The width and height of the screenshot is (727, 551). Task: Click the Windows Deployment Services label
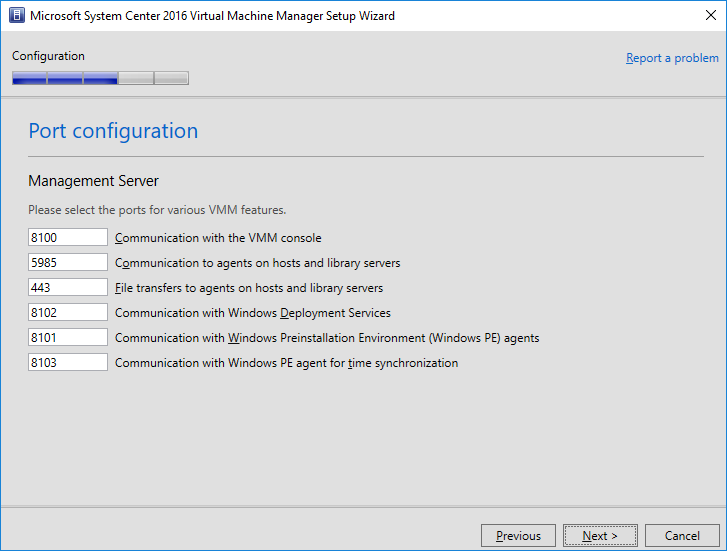[252, 313]
